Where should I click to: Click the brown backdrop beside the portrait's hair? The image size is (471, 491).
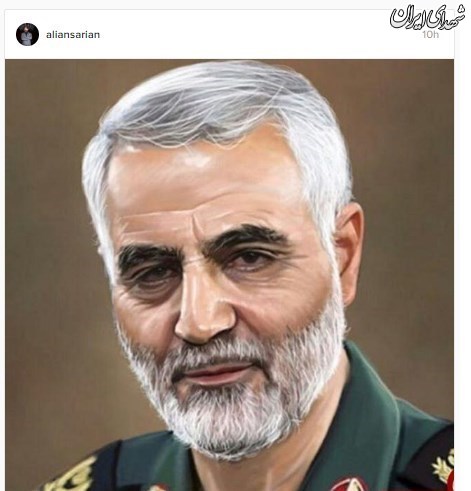(50, 167)
